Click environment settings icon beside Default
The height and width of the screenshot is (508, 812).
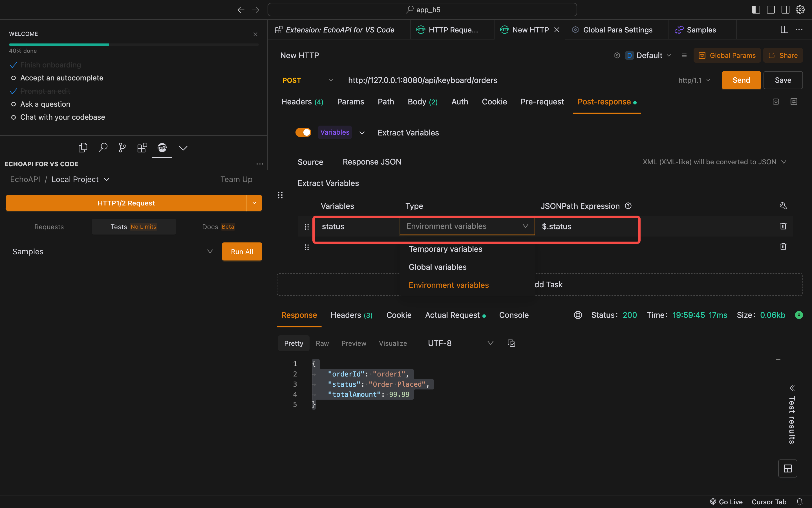[x=617, y=55]
